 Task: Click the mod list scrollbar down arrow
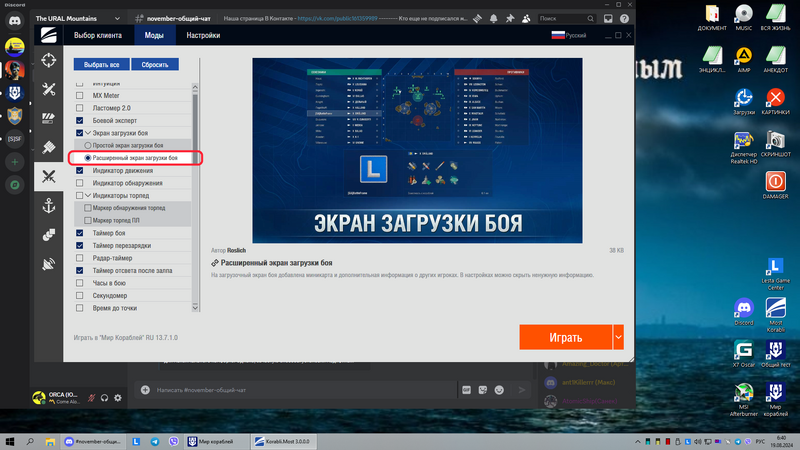click(195, 307)
